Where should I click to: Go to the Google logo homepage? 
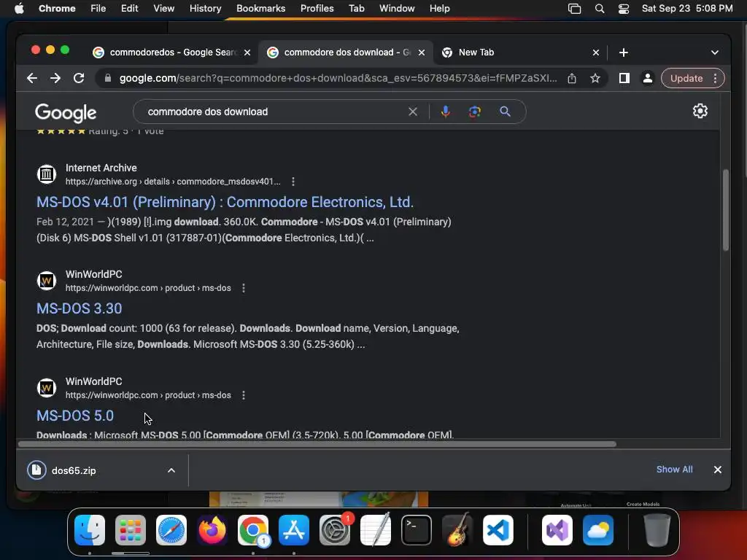point(66,113)
